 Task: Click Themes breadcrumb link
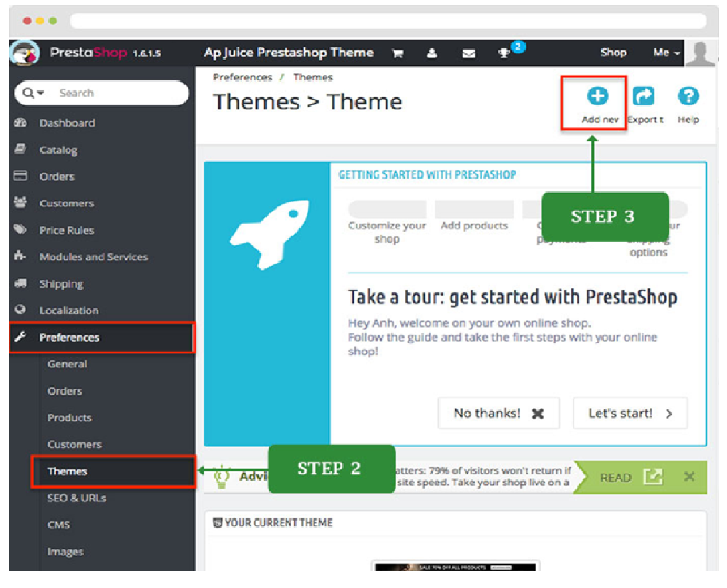click(312, 77)
